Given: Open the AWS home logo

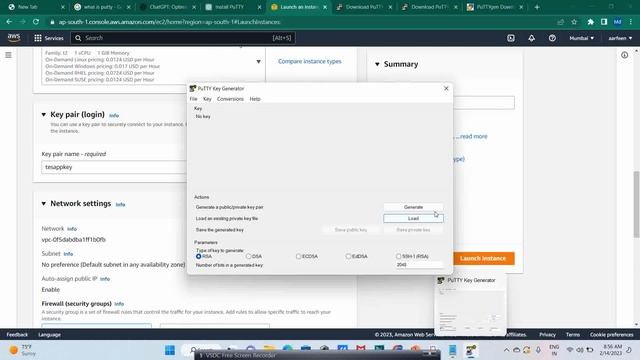Looking at the screenshot, I should coord(14,38).
